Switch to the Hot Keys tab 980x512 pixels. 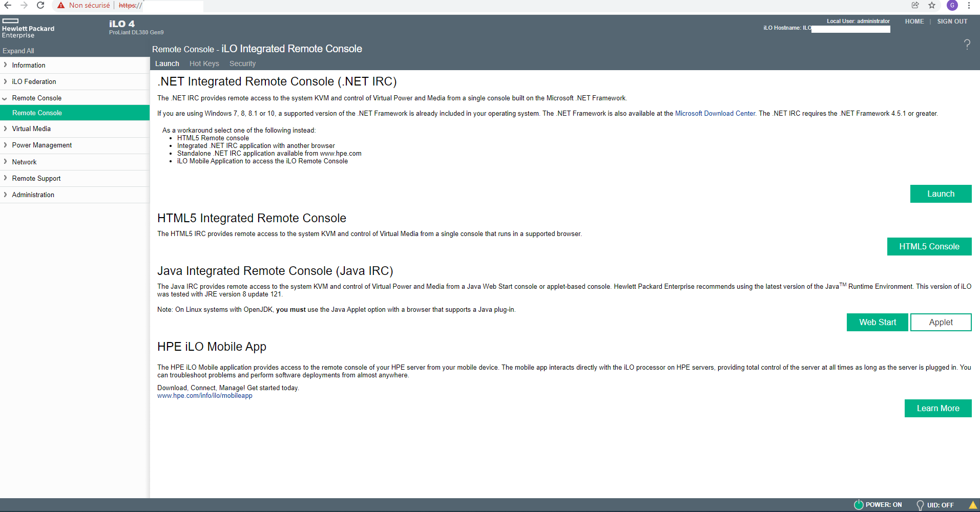coord(204,63)
